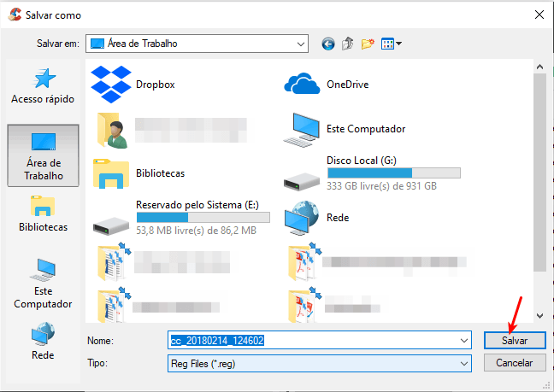Click the Reservado pelo Sistema (E:) usage bar

203,217
